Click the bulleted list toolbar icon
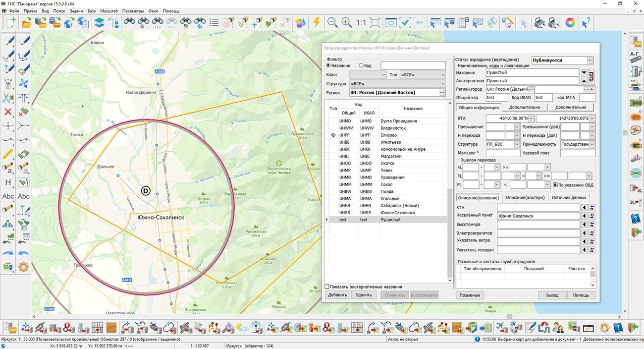This screenshot has width=644, height=349. coord(214,22)
